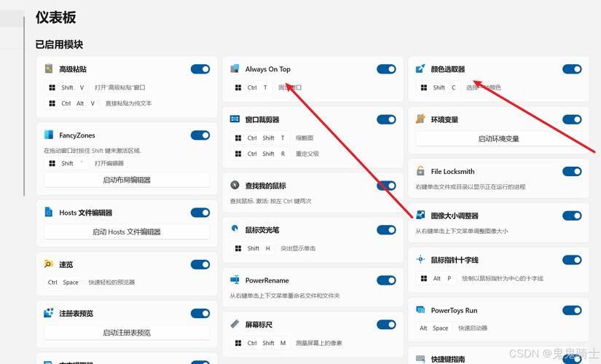Viewport: 601px width, 364px height.
Task: Disable the 鼠标荧光笔 toggle
Action: tap(386, 229)
